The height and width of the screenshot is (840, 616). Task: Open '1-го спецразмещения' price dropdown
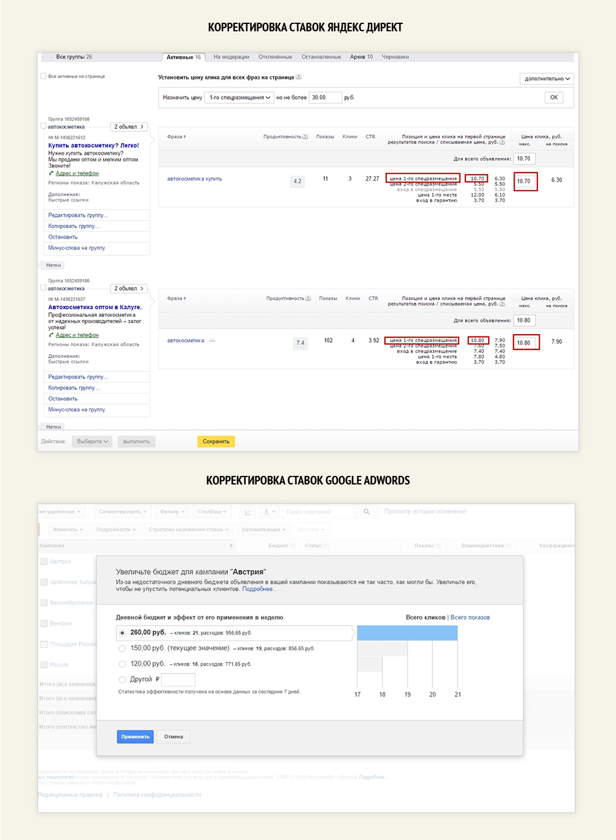point(240,98)
